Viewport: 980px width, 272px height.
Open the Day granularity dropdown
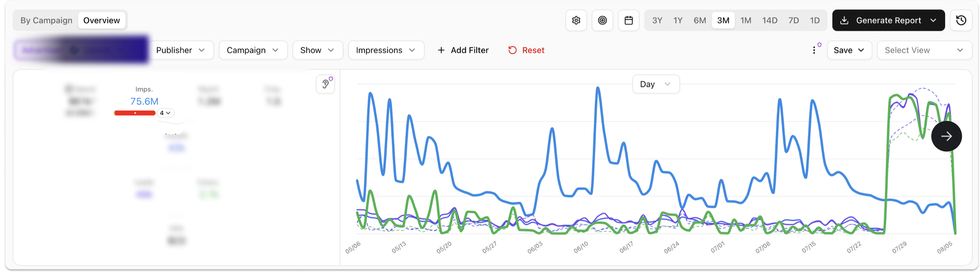[656, 84]
